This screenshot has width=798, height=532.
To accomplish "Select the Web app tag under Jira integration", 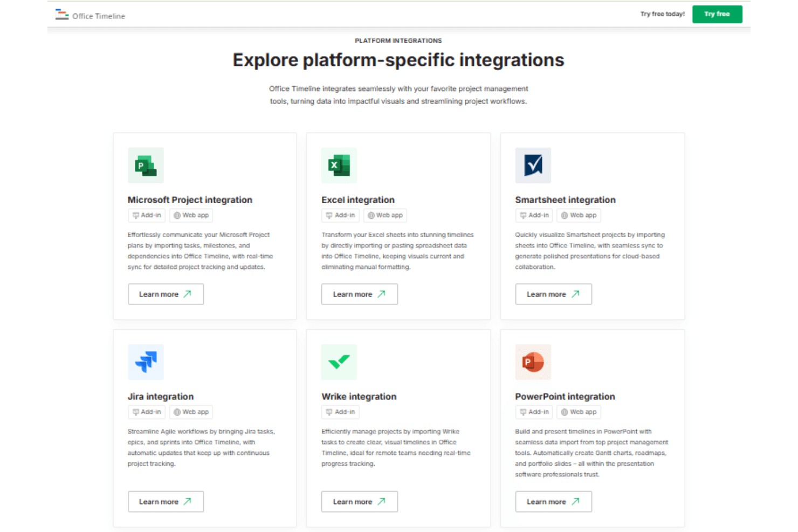I will (x=191, y=412).
